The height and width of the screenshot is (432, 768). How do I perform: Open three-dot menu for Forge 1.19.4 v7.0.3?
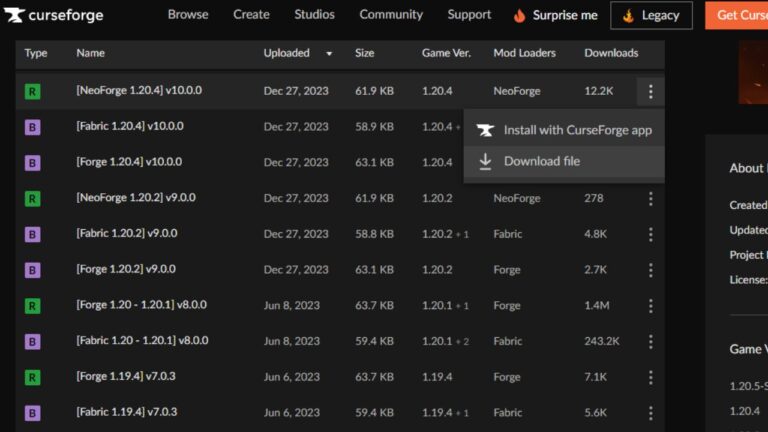pos(650,377)
